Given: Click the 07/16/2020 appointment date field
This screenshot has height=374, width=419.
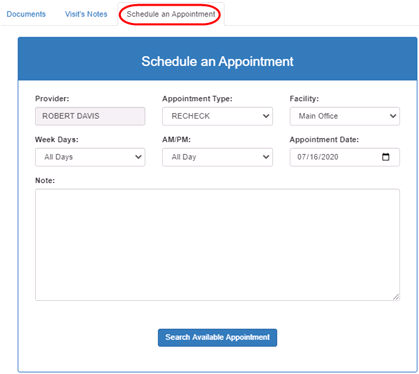Looking at the screenshot, I should pos(345,157).
